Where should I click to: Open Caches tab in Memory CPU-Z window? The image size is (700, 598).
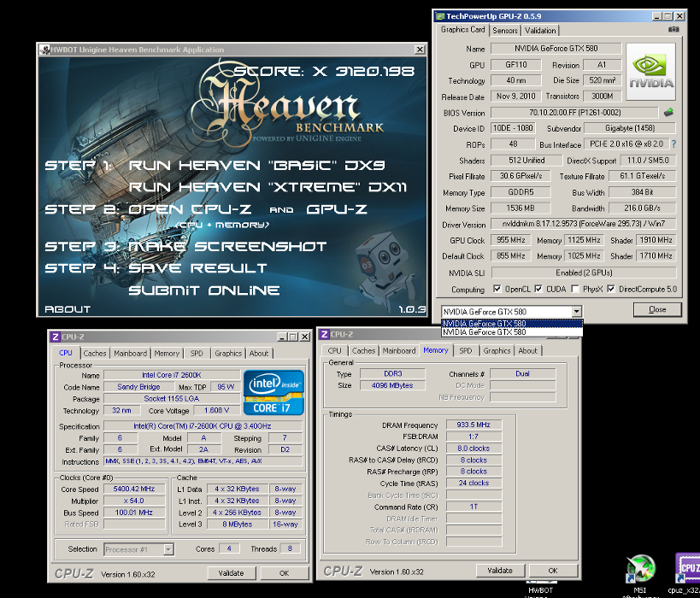(x=363, y=351)
